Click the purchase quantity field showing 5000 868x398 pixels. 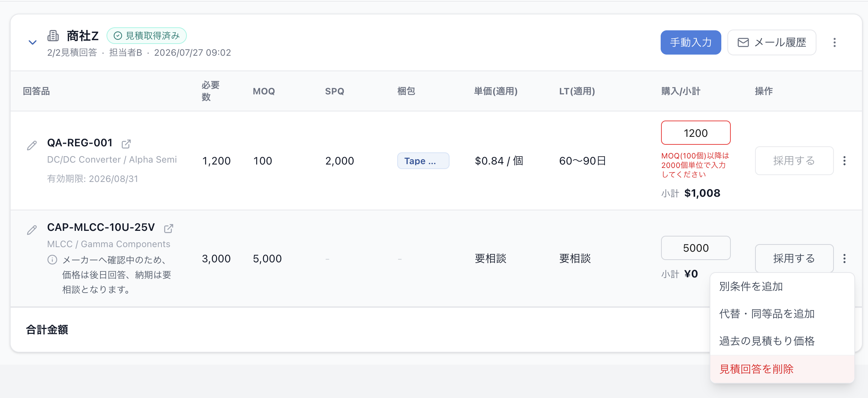tap(696, 248)
